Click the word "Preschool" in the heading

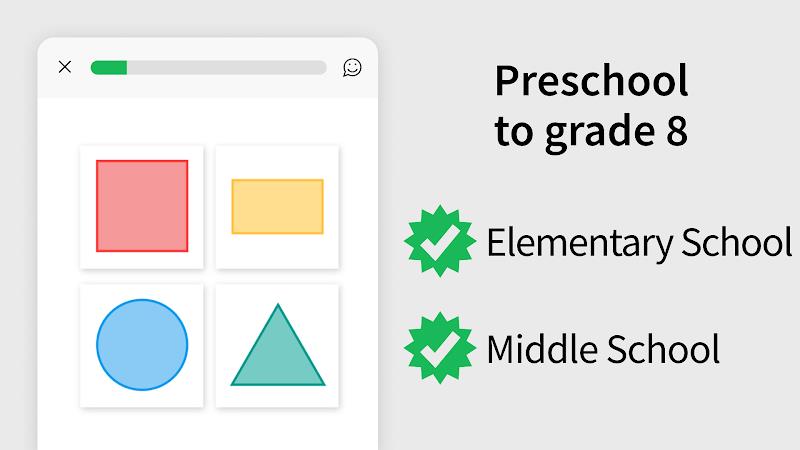(591, 81)
